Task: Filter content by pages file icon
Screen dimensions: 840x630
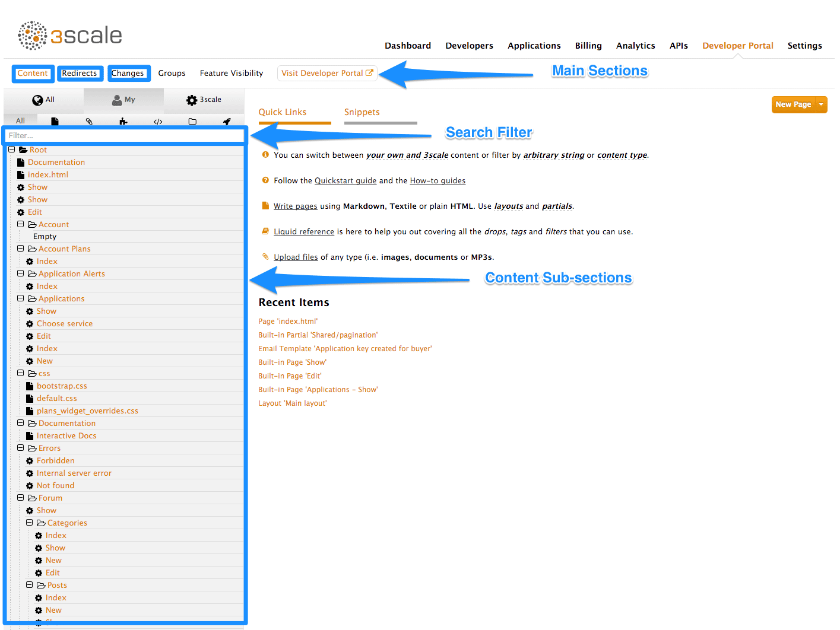Action: coord(55,121)
